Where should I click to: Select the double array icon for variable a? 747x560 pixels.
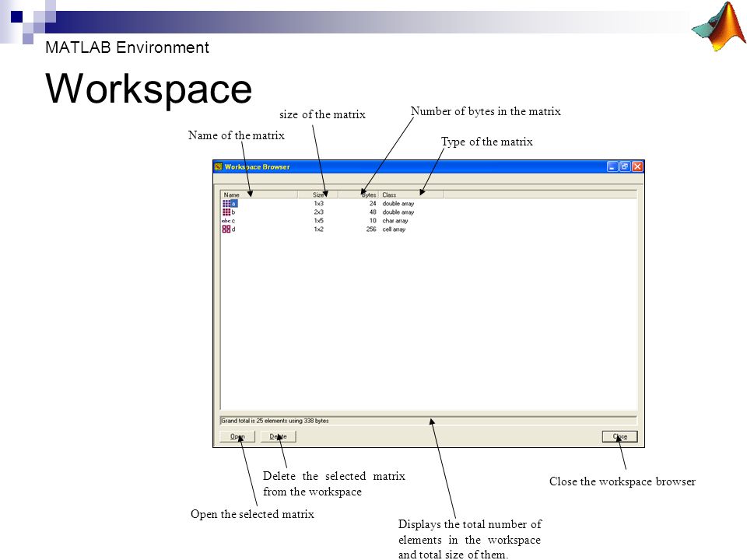pos(226,203)
